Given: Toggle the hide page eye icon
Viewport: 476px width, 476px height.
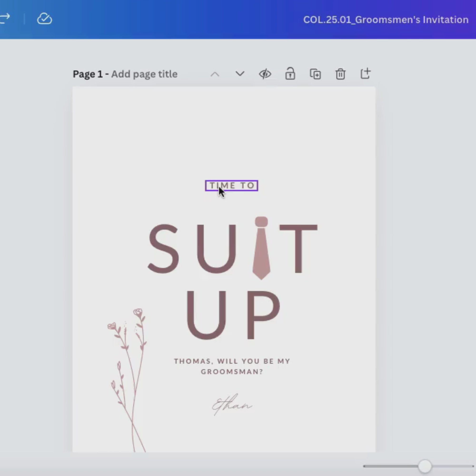Looking at the screenshot, I should [x=265, y=74].
